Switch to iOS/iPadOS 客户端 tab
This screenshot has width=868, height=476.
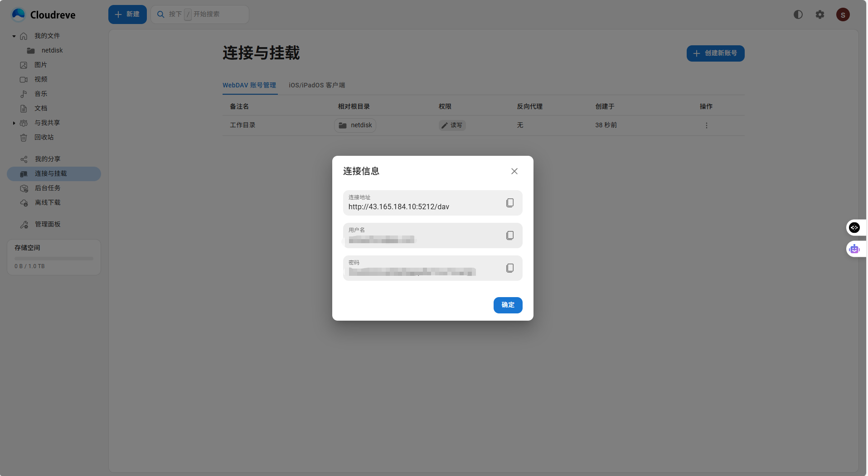[316, 85]
